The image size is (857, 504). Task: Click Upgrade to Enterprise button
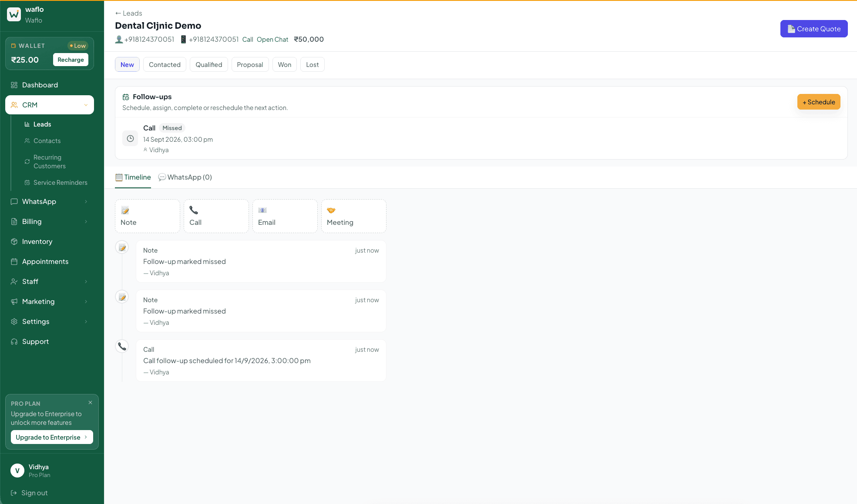point(52,437)
